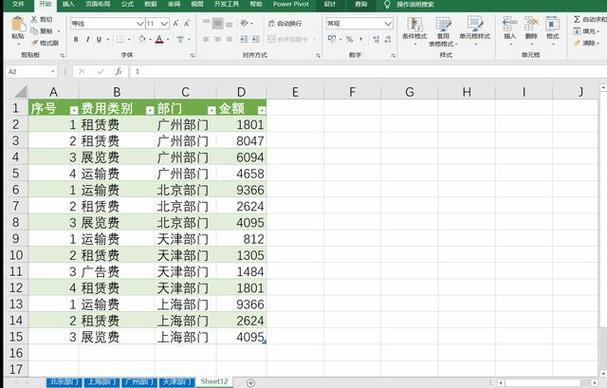
Task: Switch to the Formulas (公式) ribbon tab
Action: (x=127, y=4)
